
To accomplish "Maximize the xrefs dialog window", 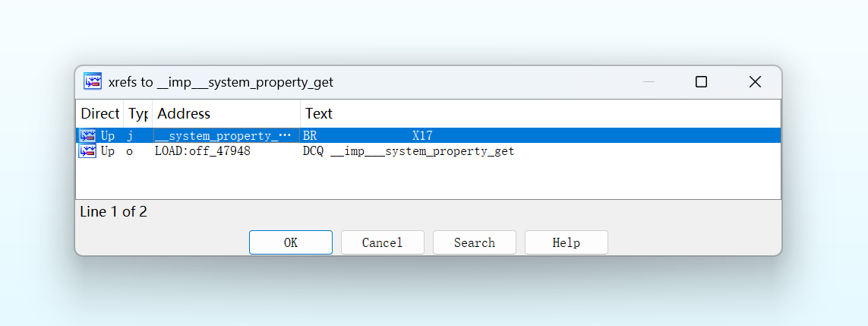I will [702, 82].
